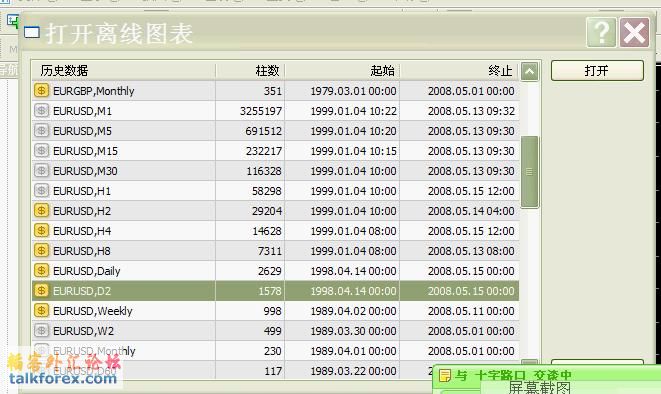
Task: Click the grey icon beside EURUSD,H1
Action: coord(41,190)
